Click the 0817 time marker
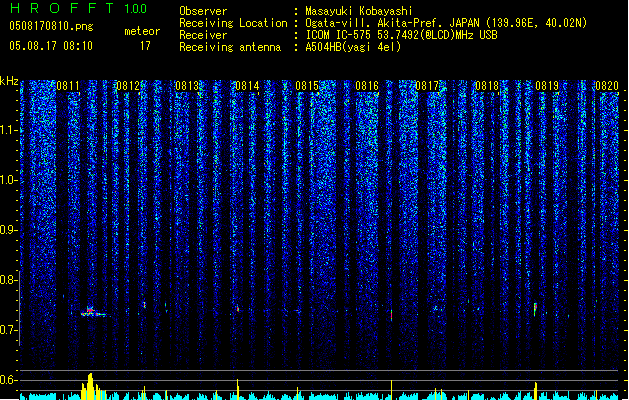The image size is (629, 400). pyautogui.click(x=427, y=86)
